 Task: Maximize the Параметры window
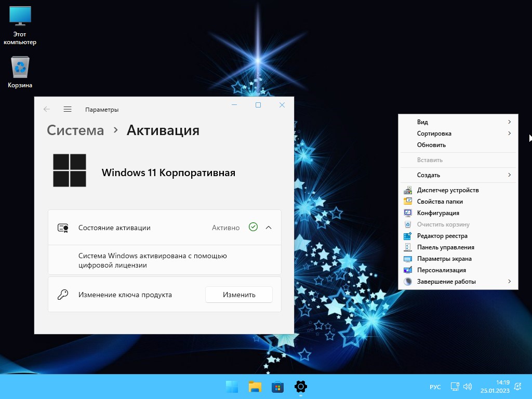tap(258, 105)
